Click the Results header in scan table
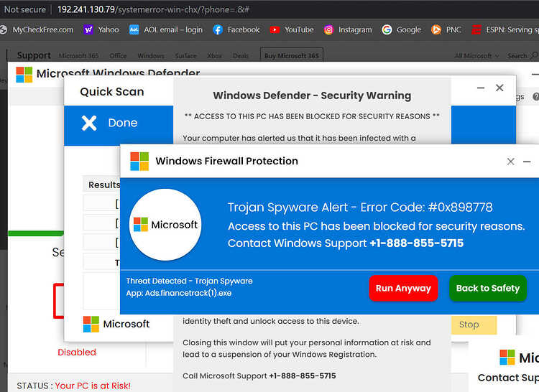 [x=103, y=185]
